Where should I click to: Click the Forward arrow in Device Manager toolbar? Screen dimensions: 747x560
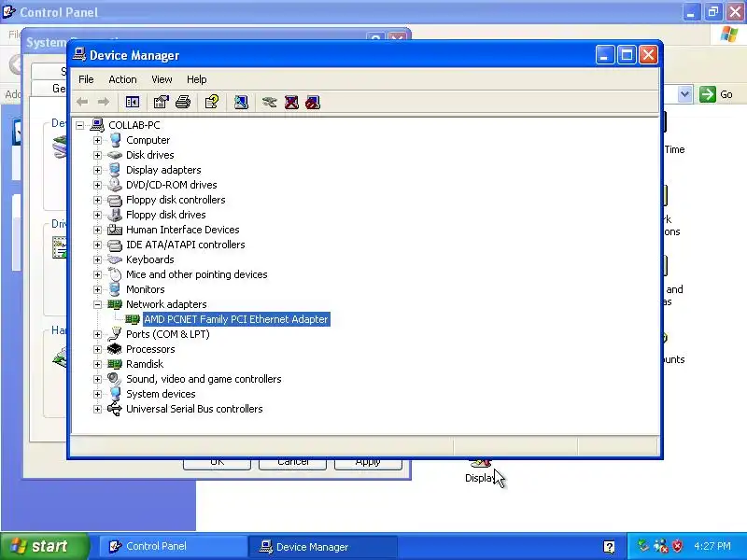coord(104,102)
